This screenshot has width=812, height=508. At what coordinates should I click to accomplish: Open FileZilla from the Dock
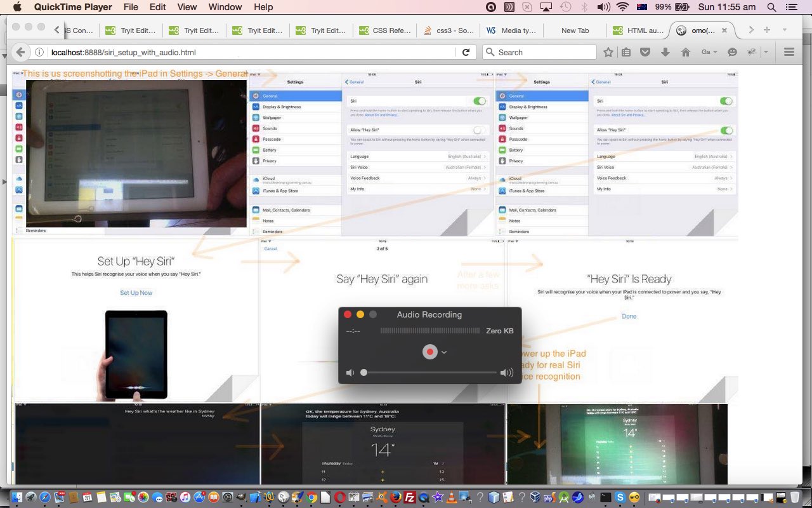coord(410,498)
